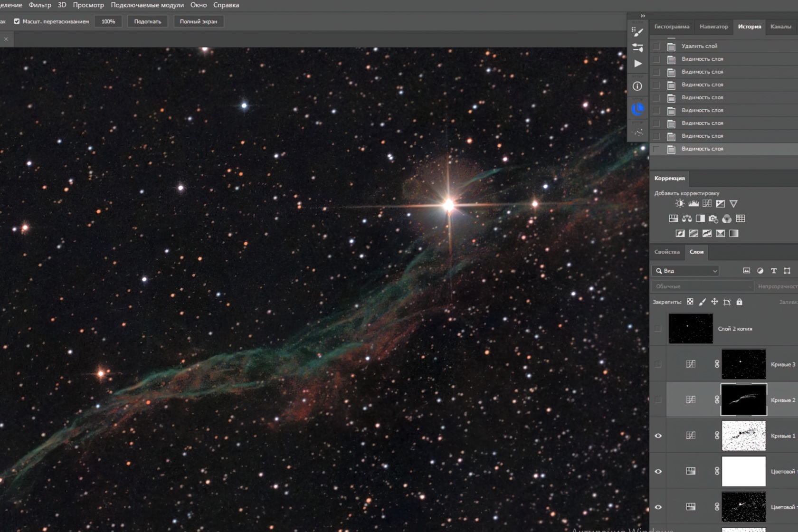The width and height of the screenshot is (798, 532).
Task: Open the collapsed Brushes panel icon
Action: click(x=637, y=47)
